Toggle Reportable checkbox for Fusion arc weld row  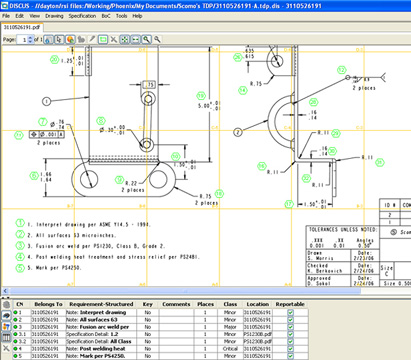(x=290, y=327)
